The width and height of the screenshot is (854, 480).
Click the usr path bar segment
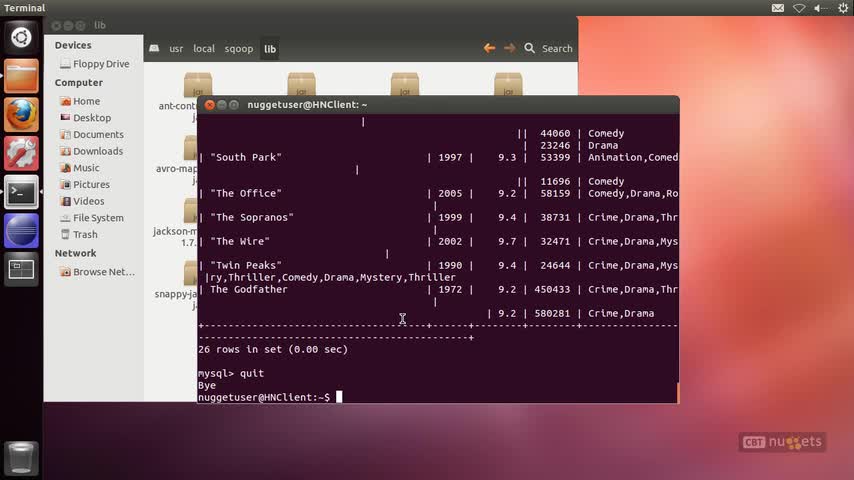[176, 48]
